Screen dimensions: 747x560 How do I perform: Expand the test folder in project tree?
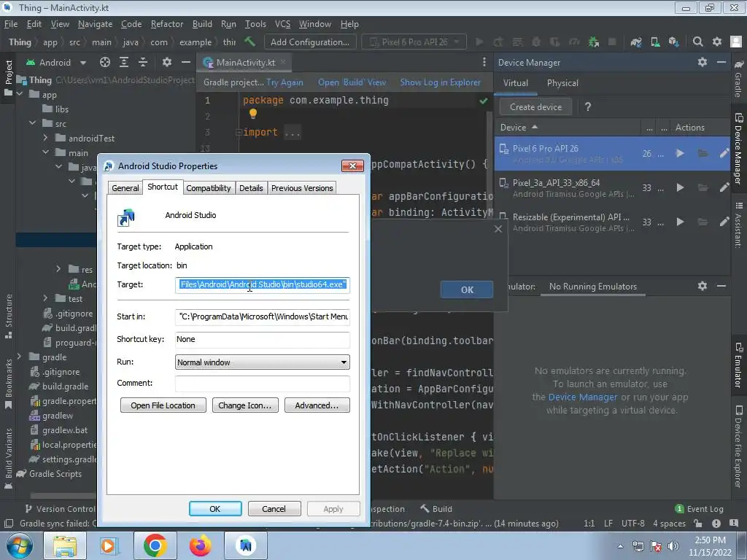coord(45,298)
